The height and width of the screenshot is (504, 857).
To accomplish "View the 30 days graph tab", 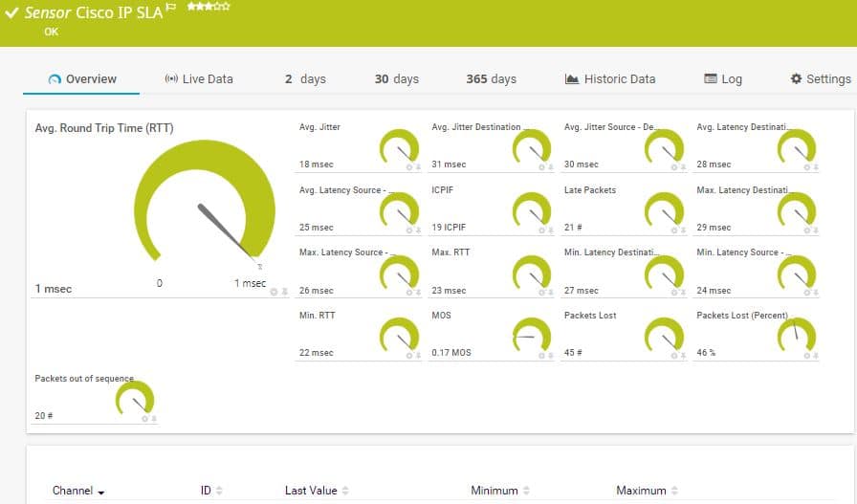I will [x=396, y=78].
